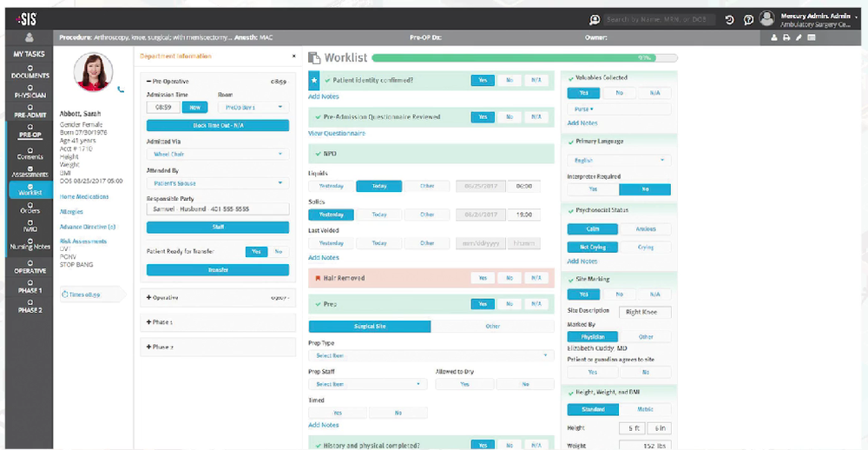Click the Mercury Admin user avatar

tap(766, 18)
